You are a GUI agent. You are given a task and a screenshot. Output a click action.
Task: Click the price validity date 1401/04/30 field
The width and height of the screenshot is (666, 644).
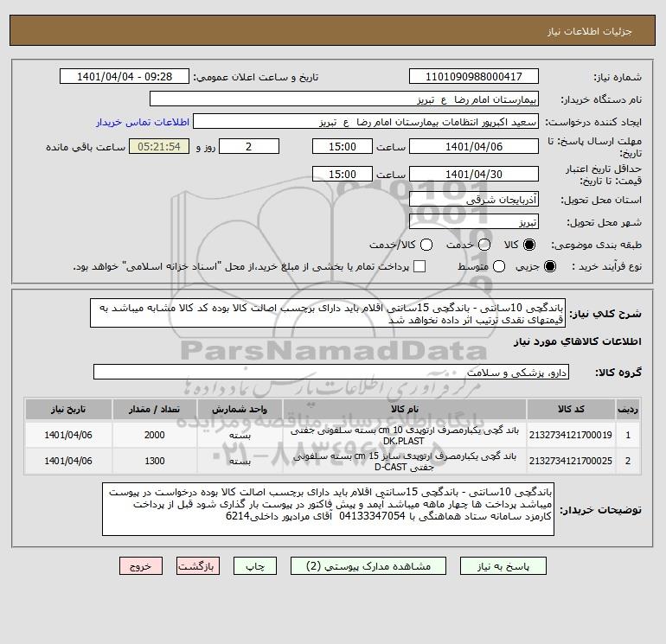pyautogui.click(x=474, y=174)
